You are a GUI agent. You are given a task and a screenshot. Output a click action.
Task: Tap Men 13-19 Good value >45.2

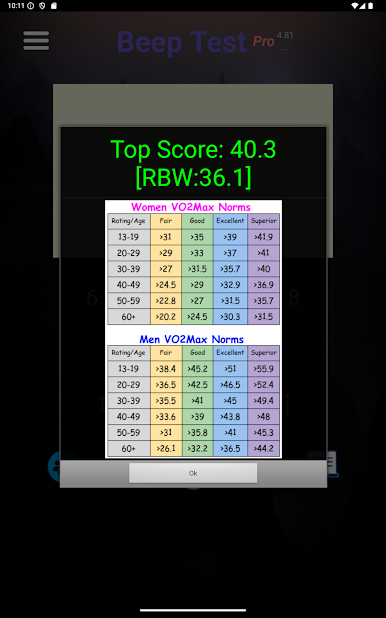(198, 369)
